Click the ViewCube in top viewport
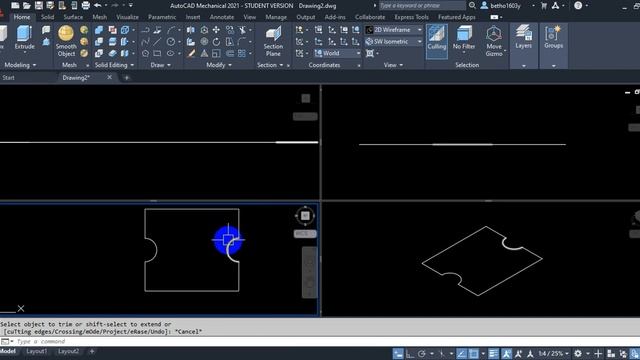This screenshot has width=640, height=360. (306, 98)
